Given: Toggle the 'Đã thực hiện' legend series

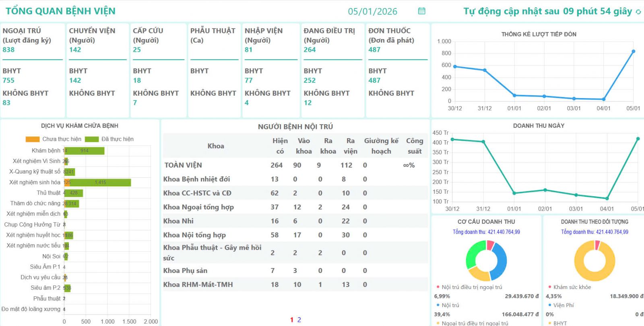Looking at the screenshot, I should point(117,139).
